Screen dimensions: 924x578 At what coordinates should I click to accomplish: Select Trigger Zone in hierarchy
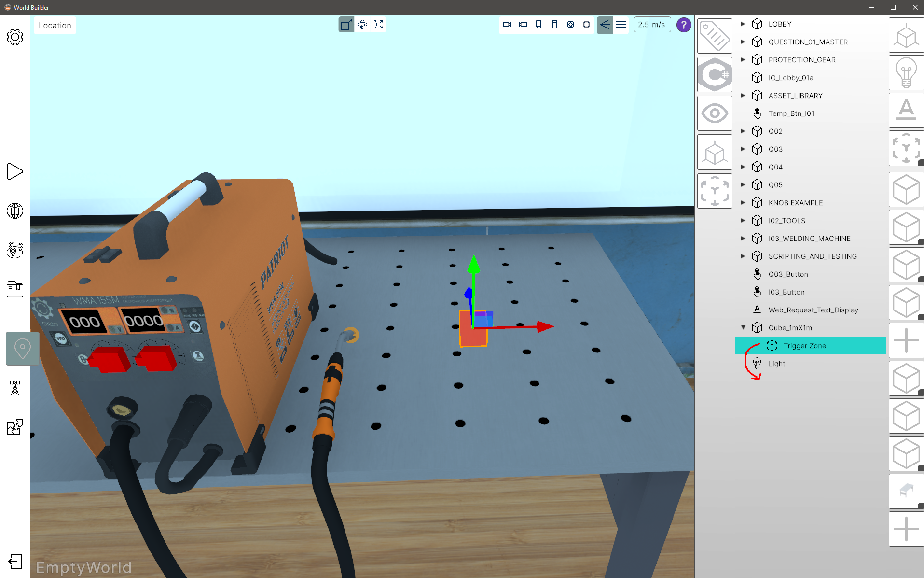804,346
